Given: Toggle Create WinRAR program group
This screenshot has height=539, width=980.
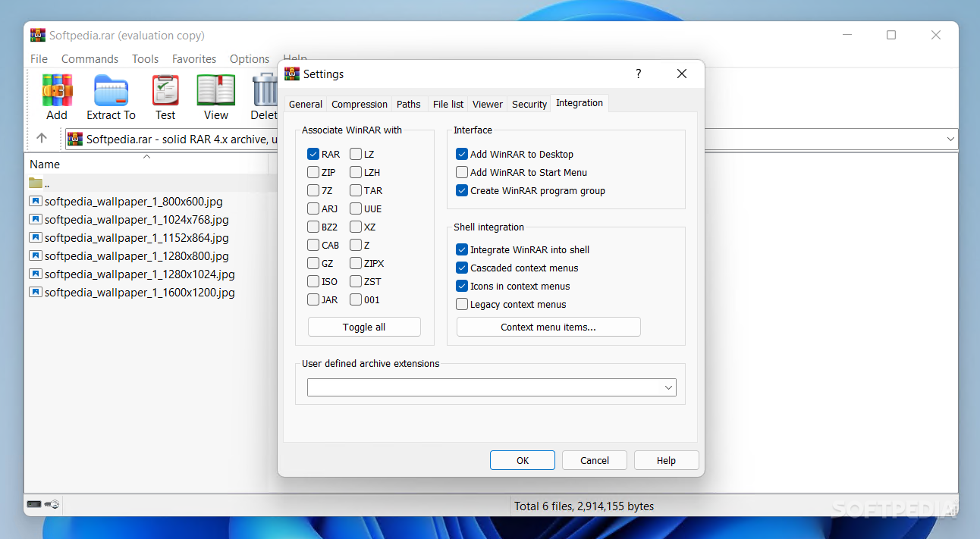Looking at the screenshot, I should pos(462,190).
